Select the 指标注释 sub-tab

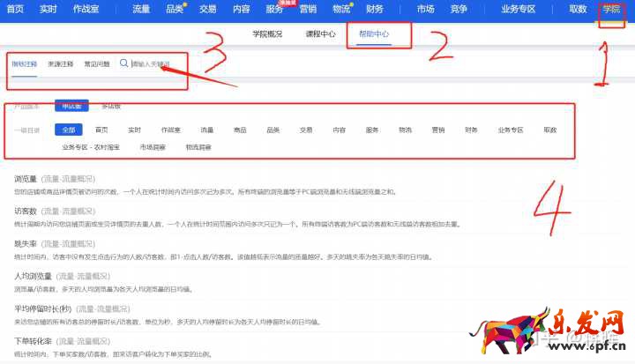pyautogui.click(x=24, y=63)
